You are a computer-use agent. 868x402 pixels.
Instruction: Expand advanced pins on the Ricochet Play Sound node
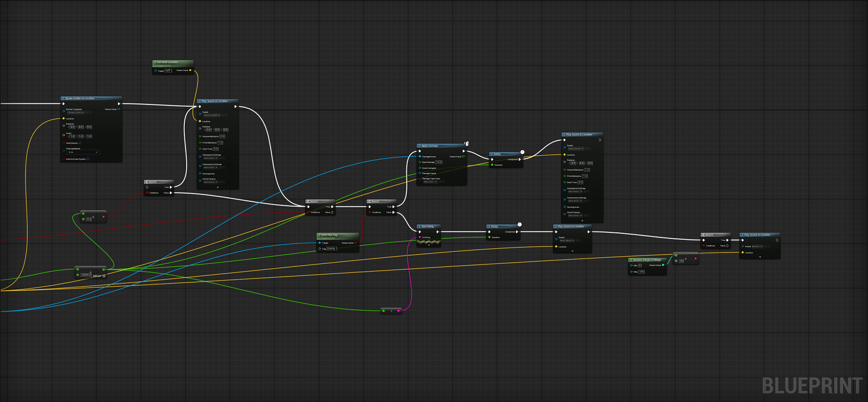point(760,257)
